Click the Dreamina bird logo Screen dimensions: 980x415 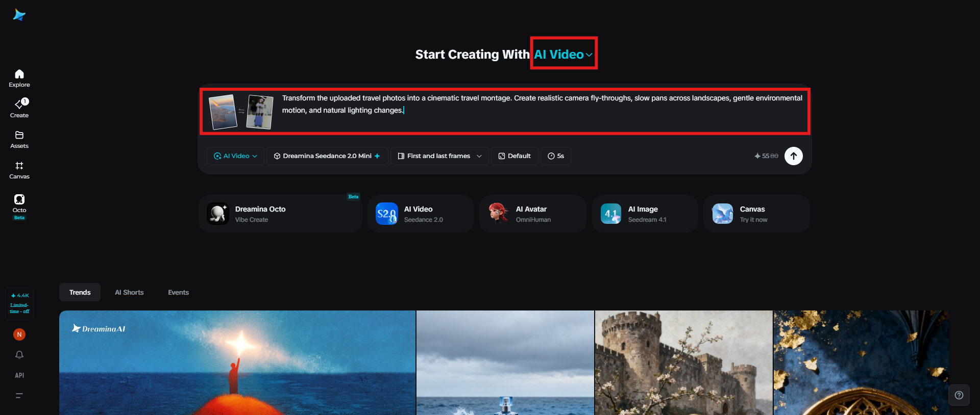pos(19,15)
